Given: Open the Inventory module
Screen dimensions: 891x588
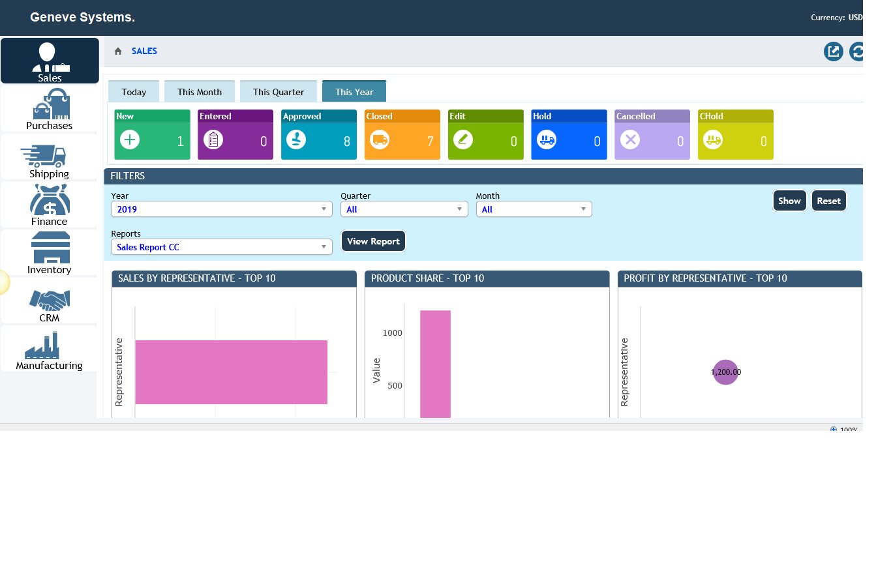Looking at the screenshot, I should pos(50,253).
